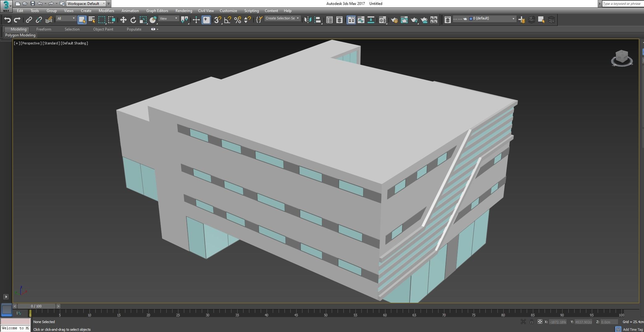This screenshot has height=332, width=644.
Task: Open the Layer Explorer icon
Action: [x=339, y=20]
